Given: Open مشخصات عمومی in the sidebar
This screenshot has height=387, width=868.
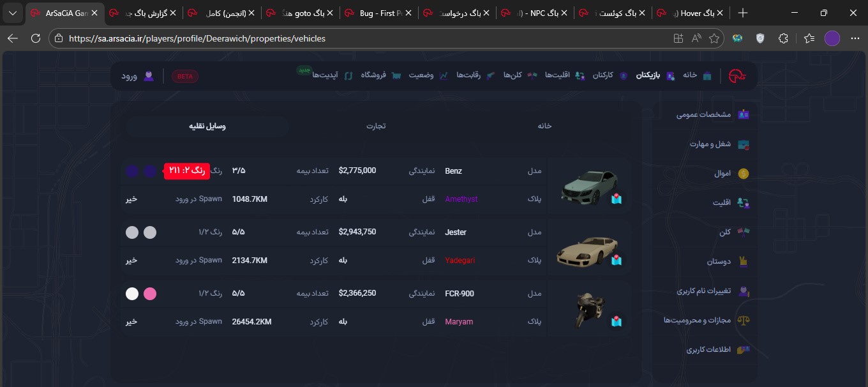Looking at the screenshot, I should (713, 114).
